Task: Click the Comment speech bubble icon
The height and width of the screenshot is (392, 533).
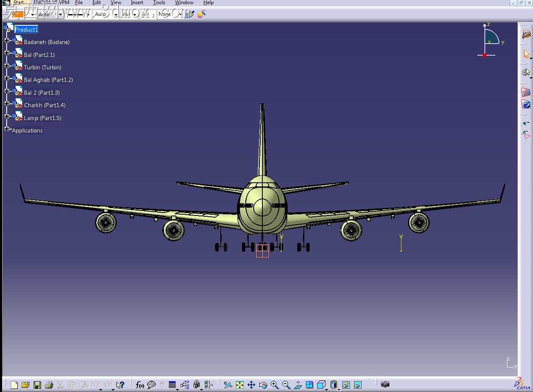Action: [x=152, y=385]
